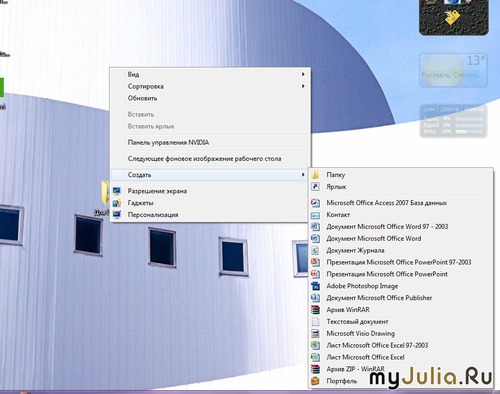Click the WinRAR archive books icon
The width and height of the screenshot is (500, 394).
click(x=315, y=310)
